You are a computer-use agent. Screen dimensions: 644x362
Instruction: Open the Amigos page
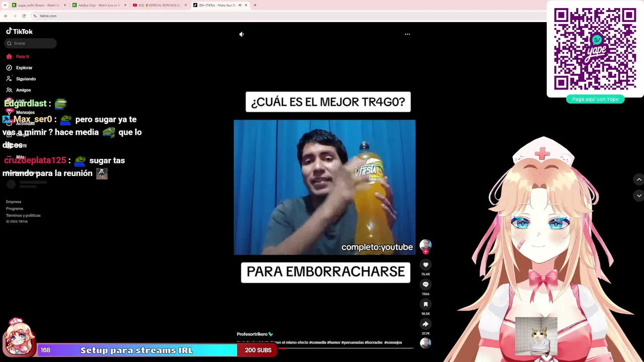click(23, 90)
